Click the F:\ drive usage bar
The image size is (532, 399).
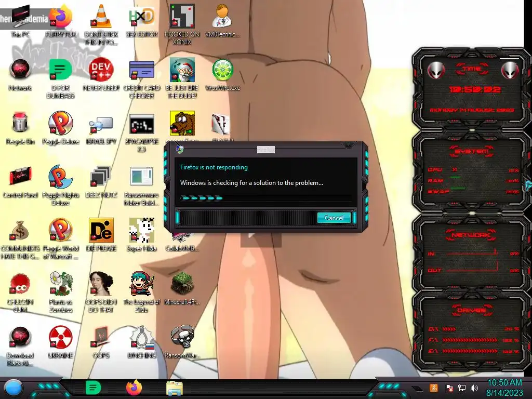point(470,340)
